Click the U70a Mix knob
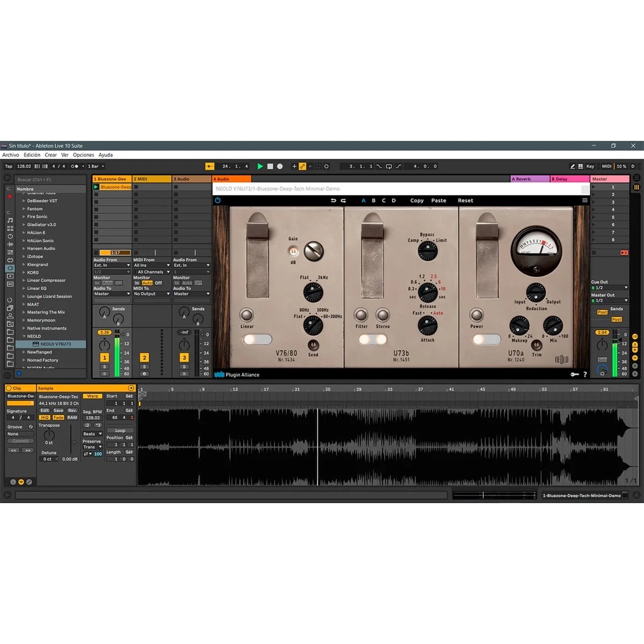 coord(553,326)
